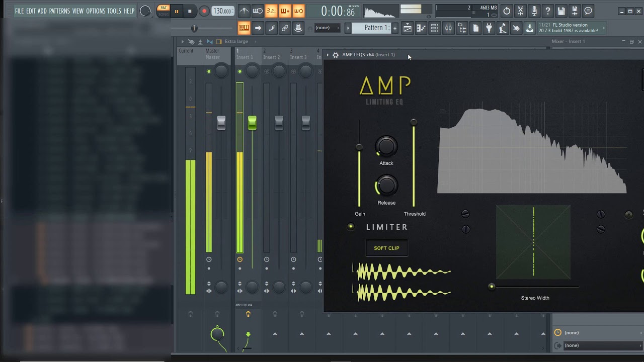Open the VIEW menu
The width and height of the screenshot is (644, 362).
coord(78,11)
